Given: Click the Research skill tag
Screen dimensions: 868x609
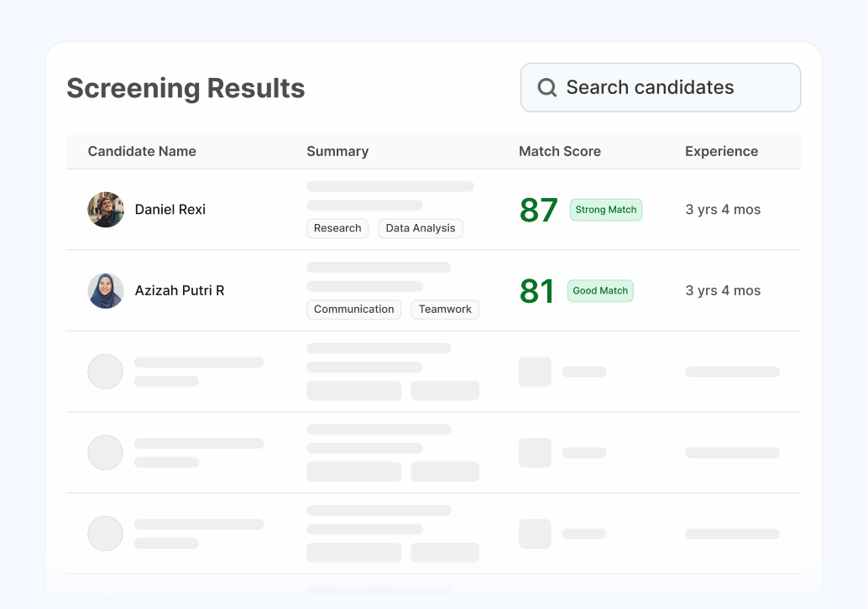Looking at the screenshot, I should coord(337,228).
